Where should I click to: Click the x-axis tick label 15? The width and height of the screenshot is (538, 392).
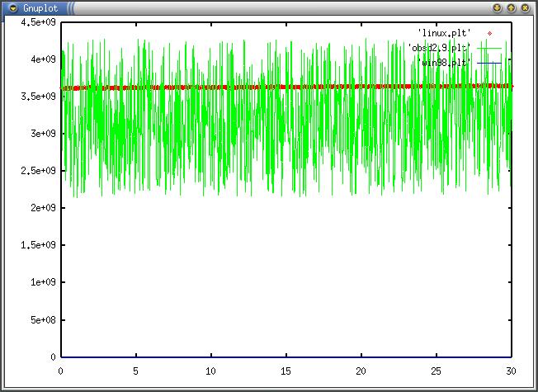(x=286, y=371)
